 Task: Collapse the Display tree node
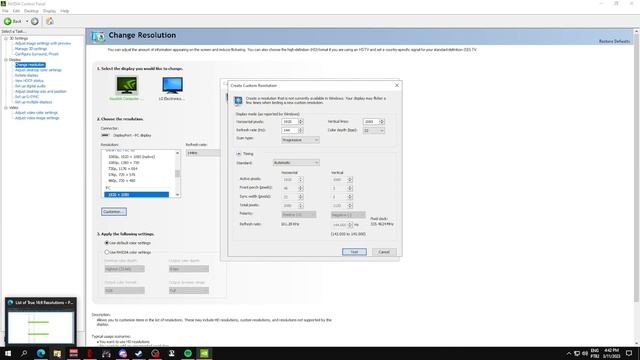click(6, 60)
